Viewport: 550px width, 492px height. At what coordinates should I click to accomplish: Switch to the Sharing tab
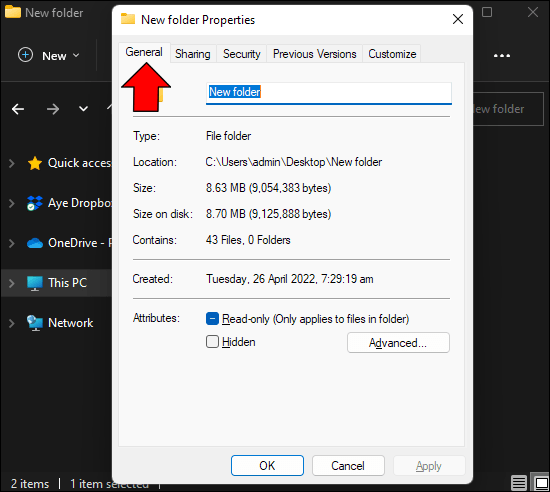(x=193, y=54)
